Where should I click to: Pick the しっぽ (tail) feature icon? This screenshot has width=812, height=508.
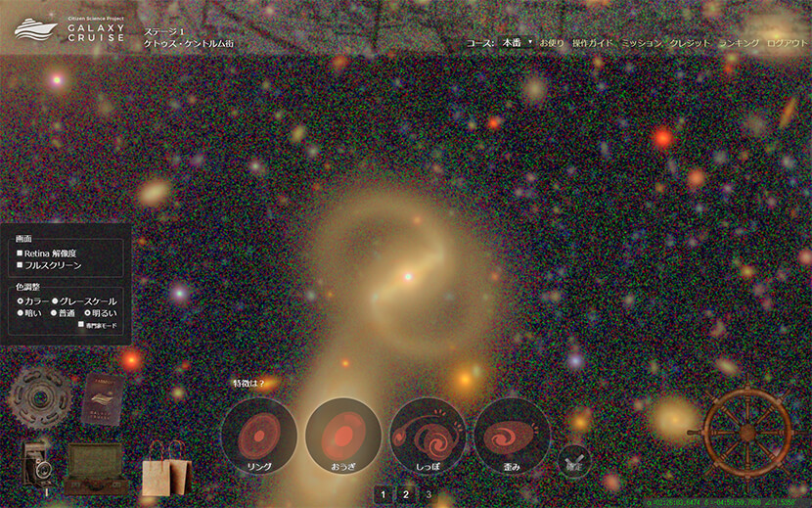[x=428, y=436]
